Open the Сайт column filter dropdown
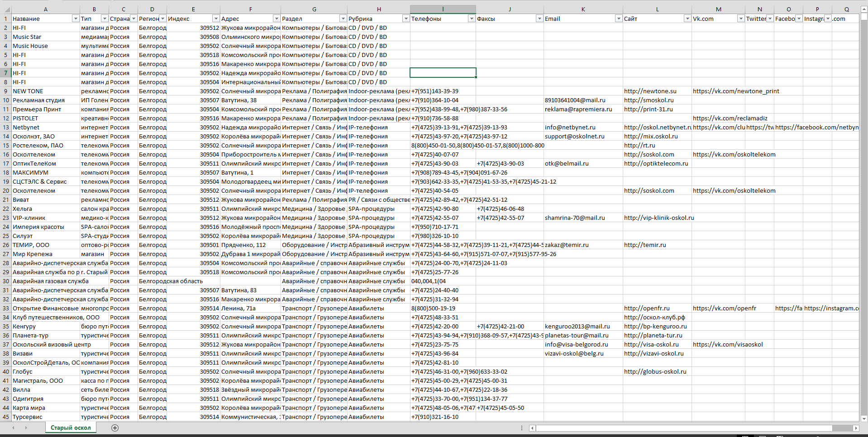 [x=687, y=19]
